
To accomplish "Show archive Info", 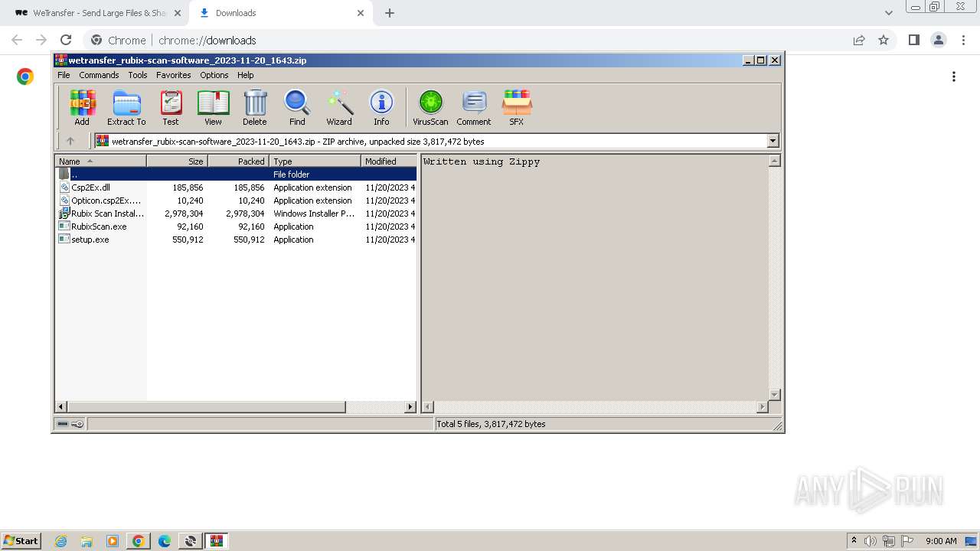I will coord(381,107).
